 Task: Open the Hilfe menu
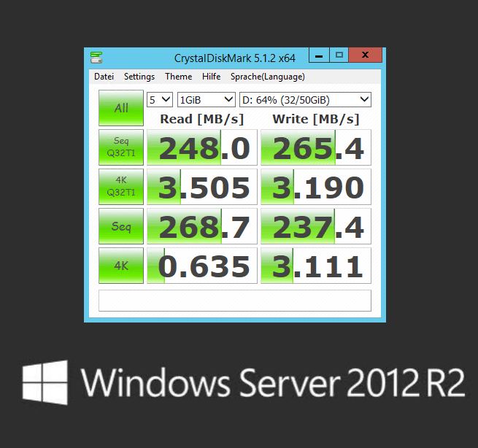pyautogui.click(x=211, y=77)
